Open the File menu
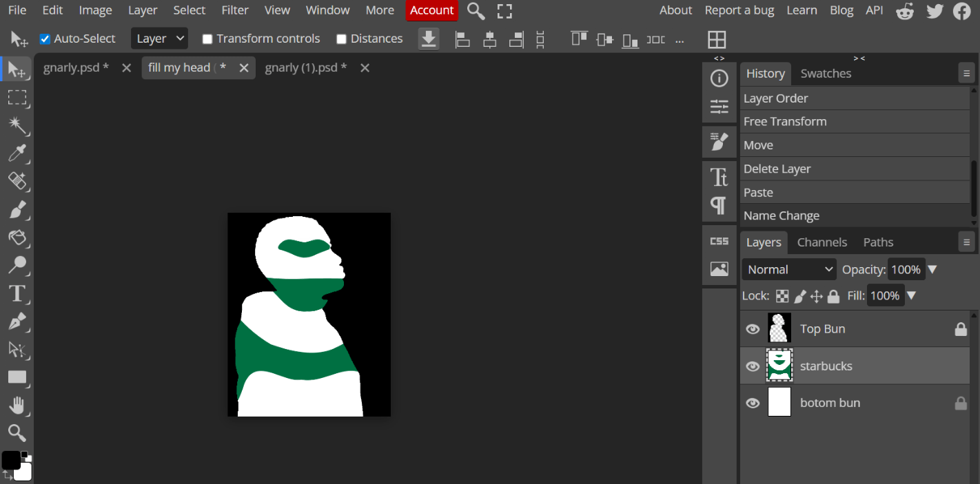This screenshot has width=980, height=484. point(17,10)
